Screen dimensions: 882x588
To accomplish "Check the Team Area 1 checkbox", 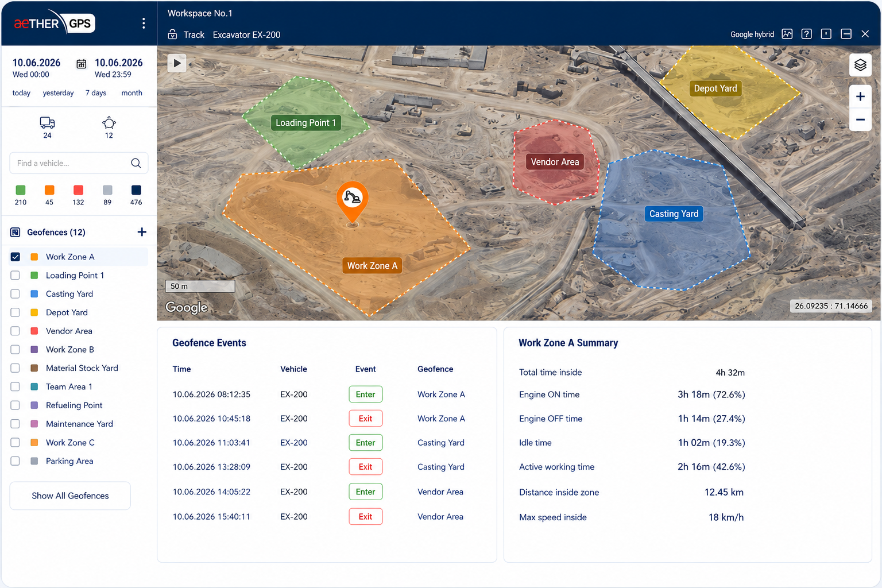I will (x=16, y=386).
